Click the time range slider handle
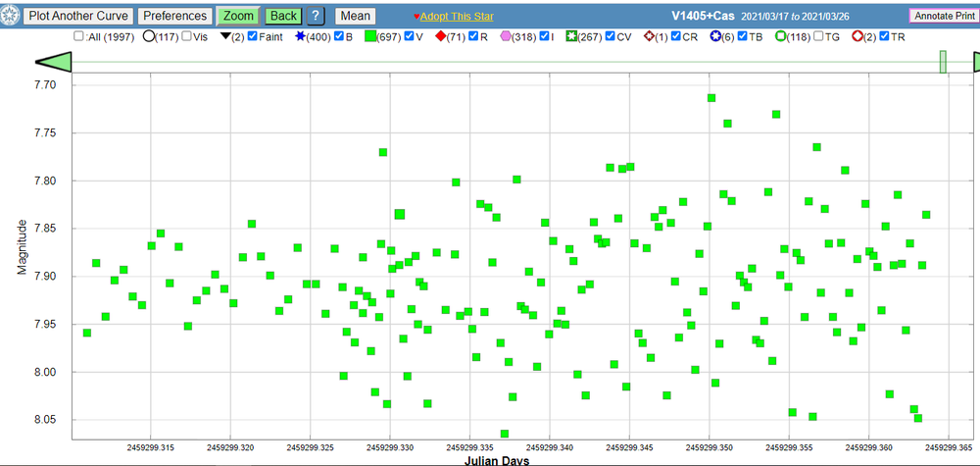The width and height of the screenshot is (980, 466). click(x=943, y=62)
